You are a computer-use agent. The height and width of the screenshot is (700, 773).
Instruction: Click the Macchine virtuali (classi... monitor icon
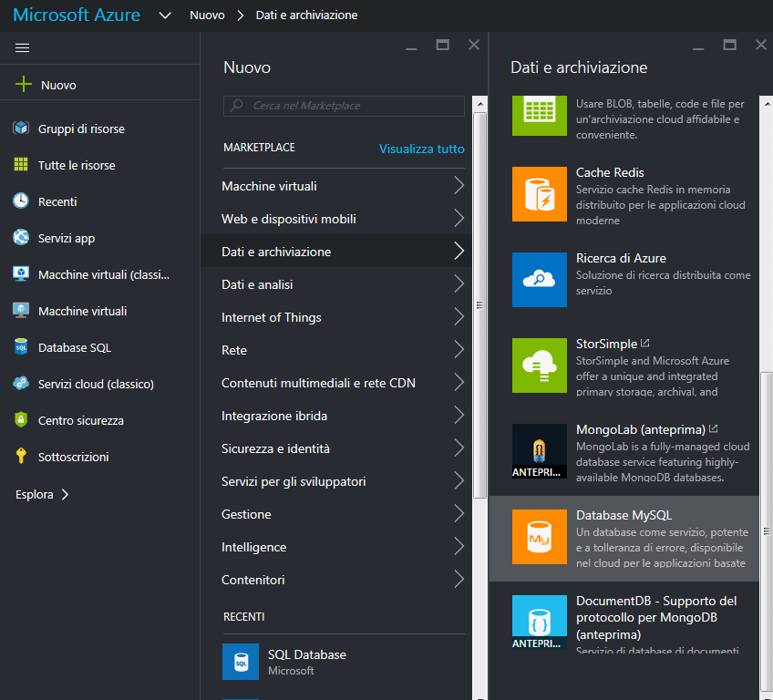click(21, 274)
